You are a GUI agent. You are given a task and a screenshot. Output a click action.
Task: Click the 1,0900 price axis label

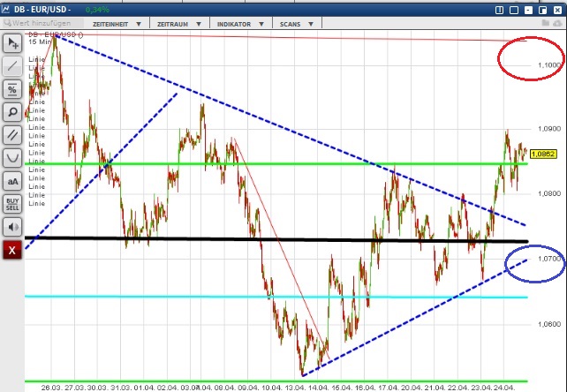click(549, 129)
